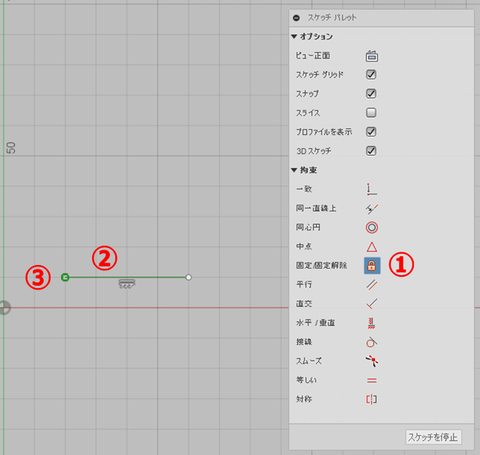Select the green sketch line segment

pos(127,277)
